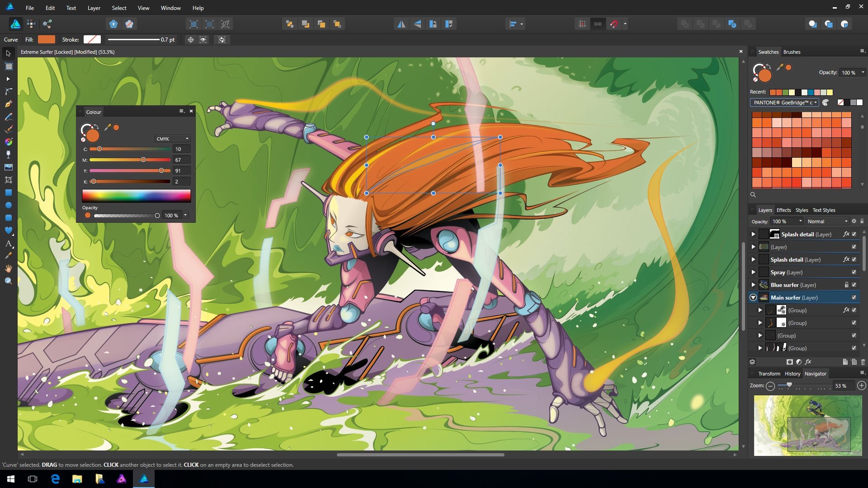868x488 pixels.
Task: Unlock the Blue surfer layer
Action: (847, 285)
